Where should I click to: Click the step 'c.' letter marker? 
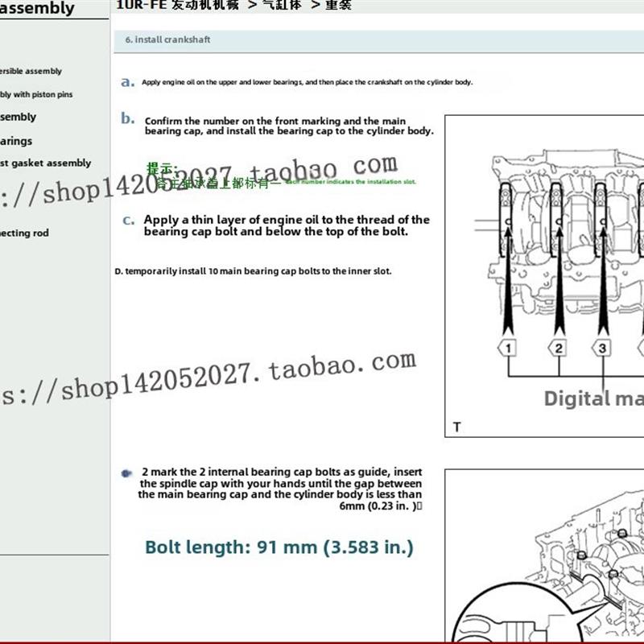(x=129, y=221)
